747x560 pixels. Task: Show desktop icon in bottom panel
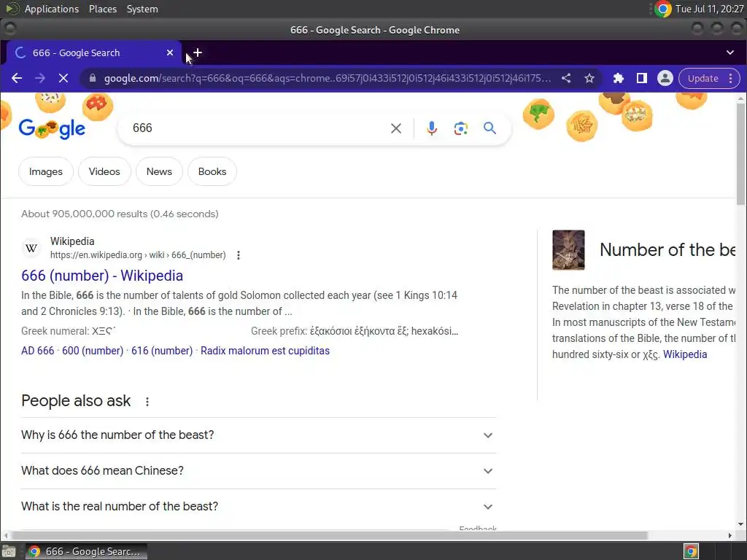point(9,551)
